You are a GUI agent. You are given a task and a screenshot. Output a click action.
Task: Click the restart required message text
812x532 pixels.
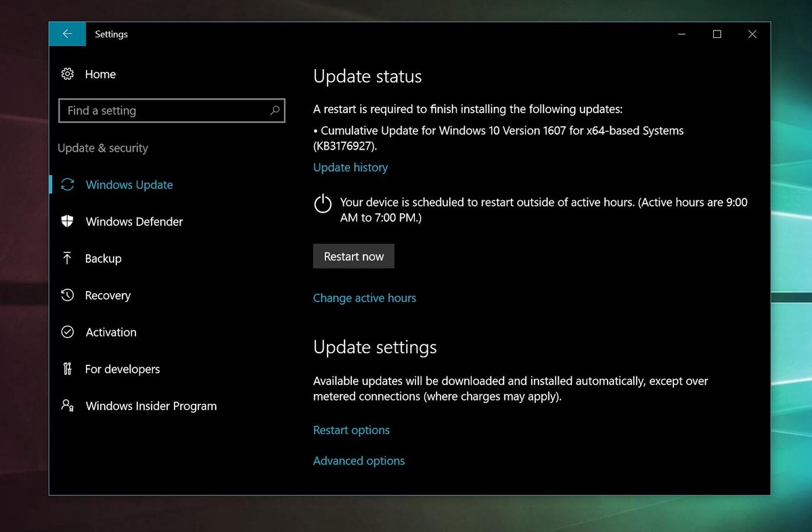click(x=468, y=109)
